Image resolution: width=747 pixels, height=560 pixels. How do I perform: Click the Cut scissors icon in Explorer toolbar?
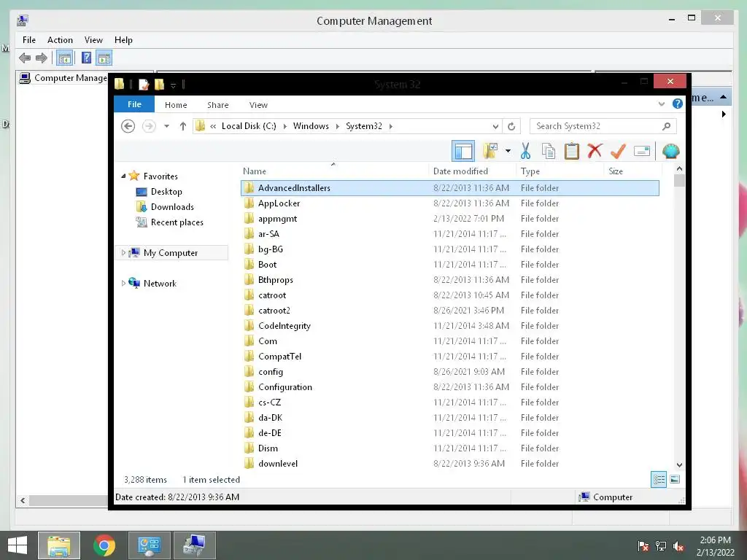525,151
